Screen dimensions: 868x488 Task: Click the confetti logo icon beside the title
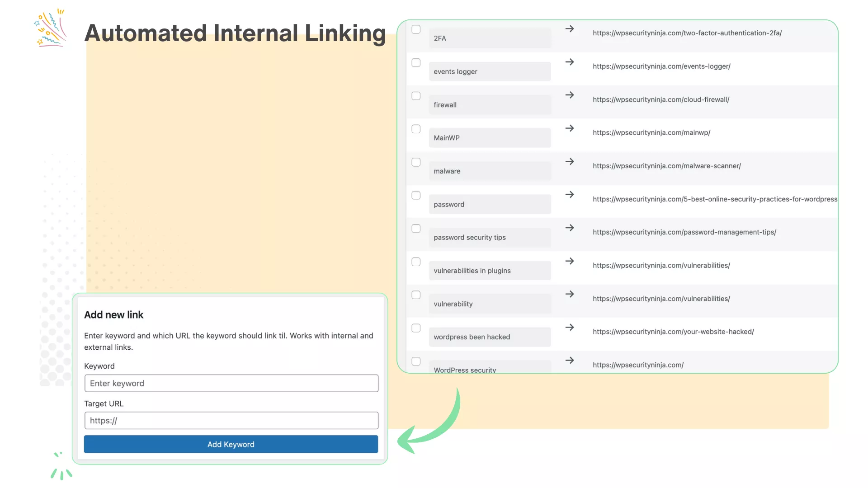click(x=51, y=28)
